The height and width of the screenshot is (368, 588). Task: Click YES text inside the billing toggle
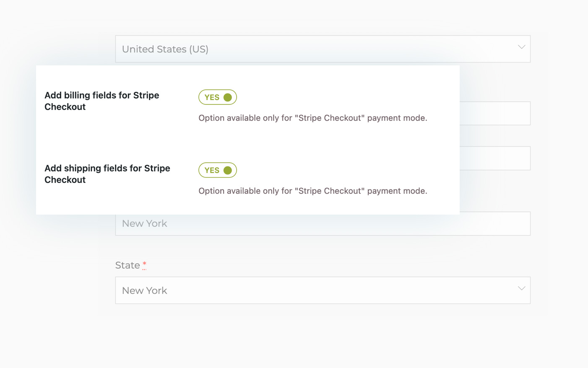pyautogui.click(x=212, y=97)
